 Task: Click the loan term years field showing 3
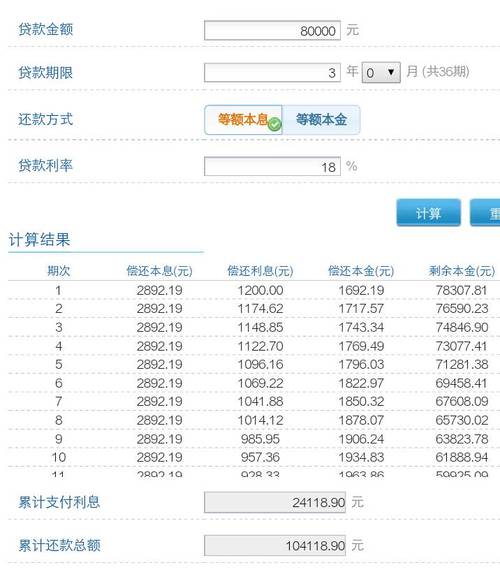(x=272, y=73)
